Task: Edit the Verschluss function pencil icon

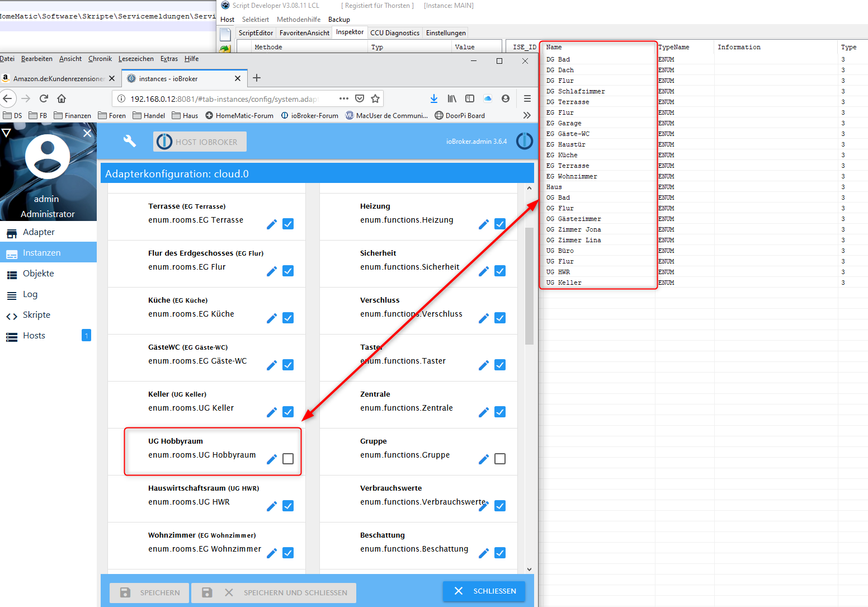Action: tap(484, 318)
